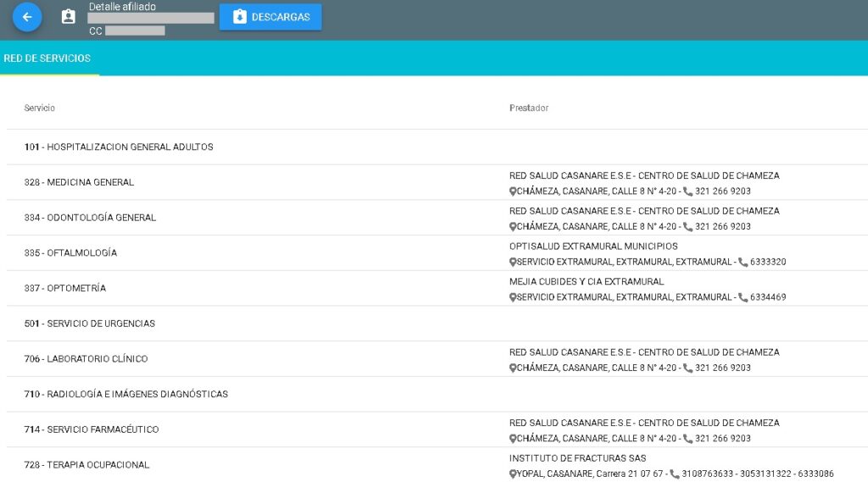Click phone icon next to 6334469
This screenshot has height=482, width=868.
[743, 297]
